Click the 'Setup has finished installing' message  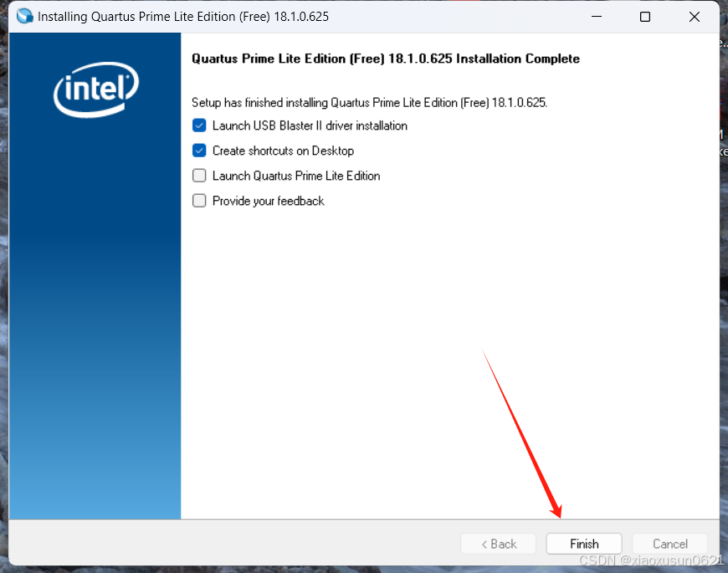point(370,103)
